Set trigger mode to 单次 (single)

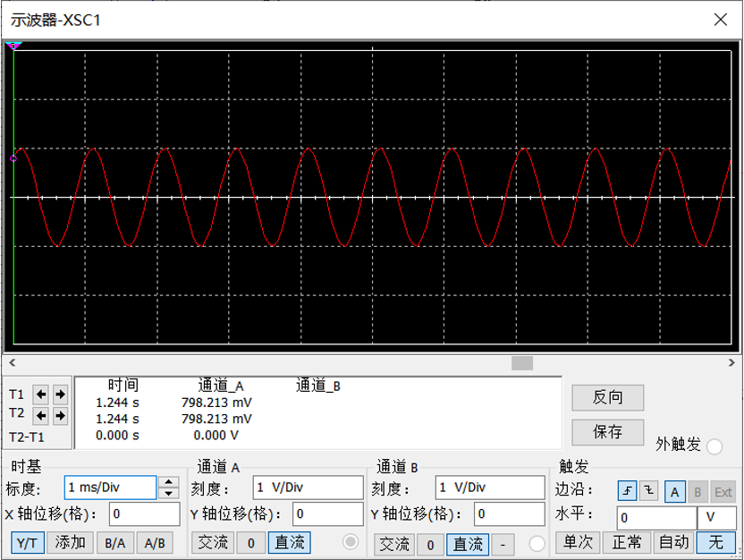(578, 542)
